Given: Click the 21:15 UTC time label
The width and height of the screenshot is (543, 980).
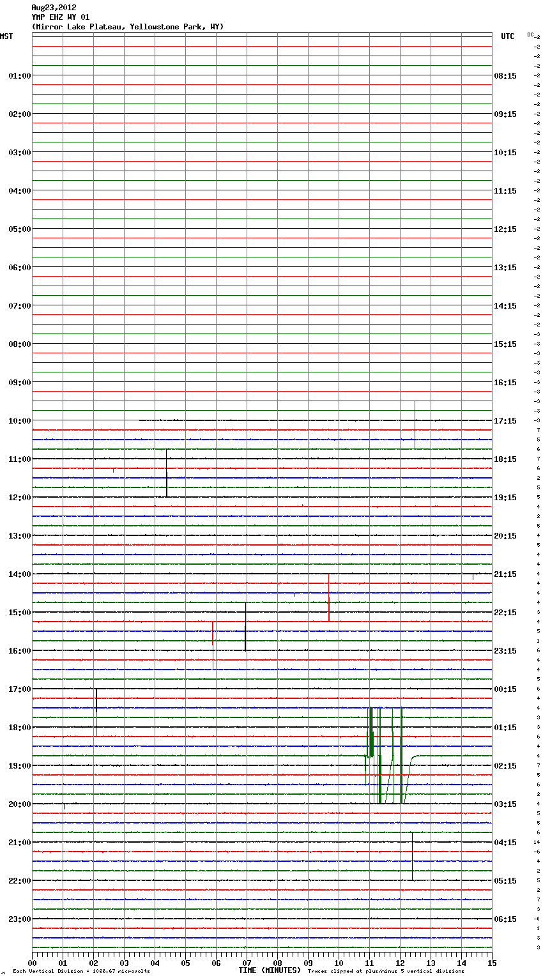Looking at the screenshot, I should pyautogui.click(x=505, y=574).
